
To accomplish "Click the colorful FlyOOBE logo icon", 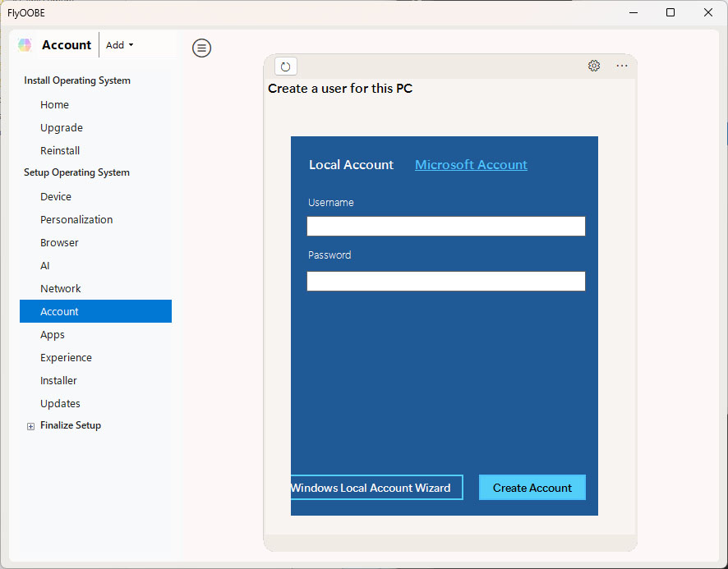I will 25,45.
